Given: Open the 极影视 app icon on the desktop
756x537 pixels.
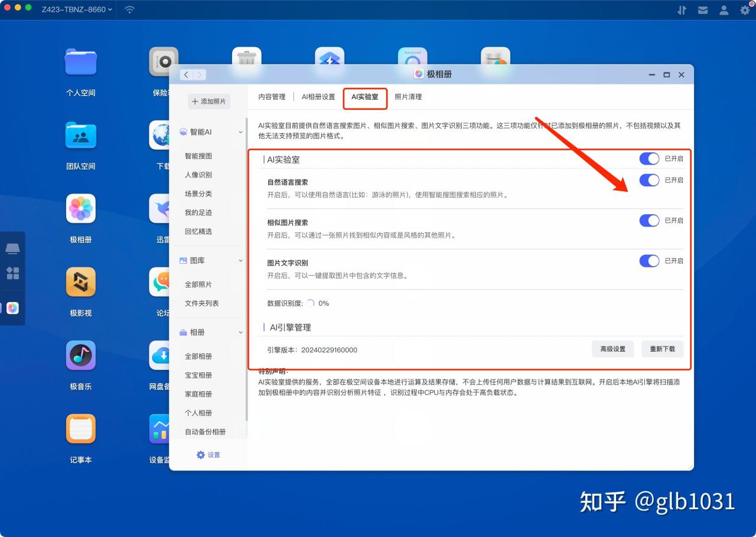Looking at the screenshot, I should pos(80,282).
